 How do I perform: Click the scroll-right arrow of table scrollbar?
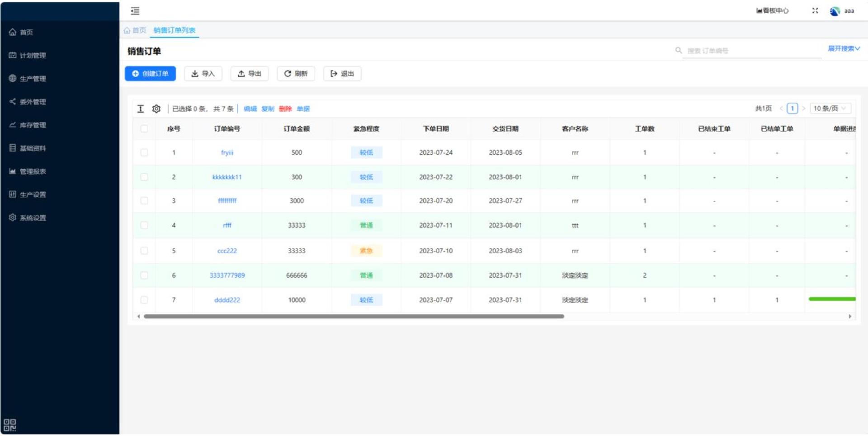pyautogui.click(x=850, y=317)
